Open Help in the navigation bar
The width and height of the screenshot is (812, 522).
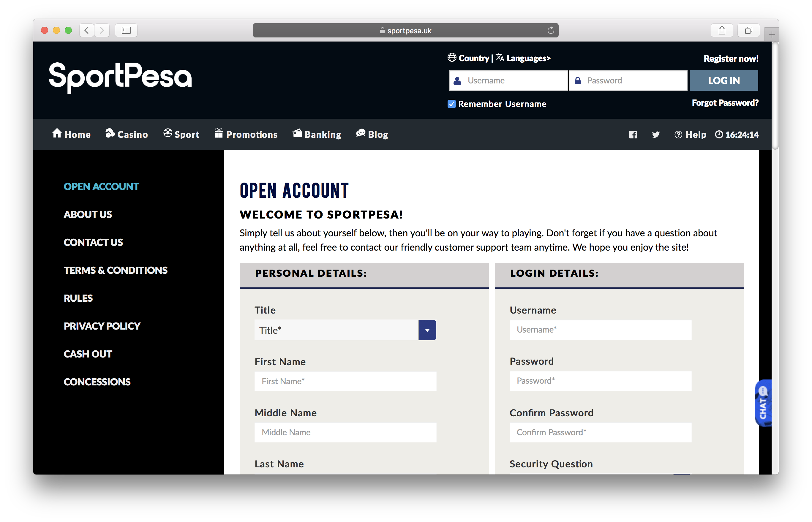click(x=690, y=135)
